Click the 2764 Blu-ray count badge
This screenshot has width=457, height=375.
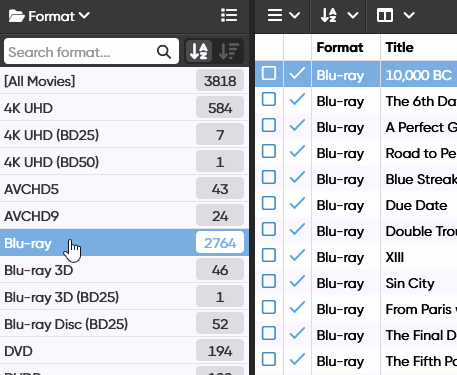pyautogui.click(x=220, y=243)
